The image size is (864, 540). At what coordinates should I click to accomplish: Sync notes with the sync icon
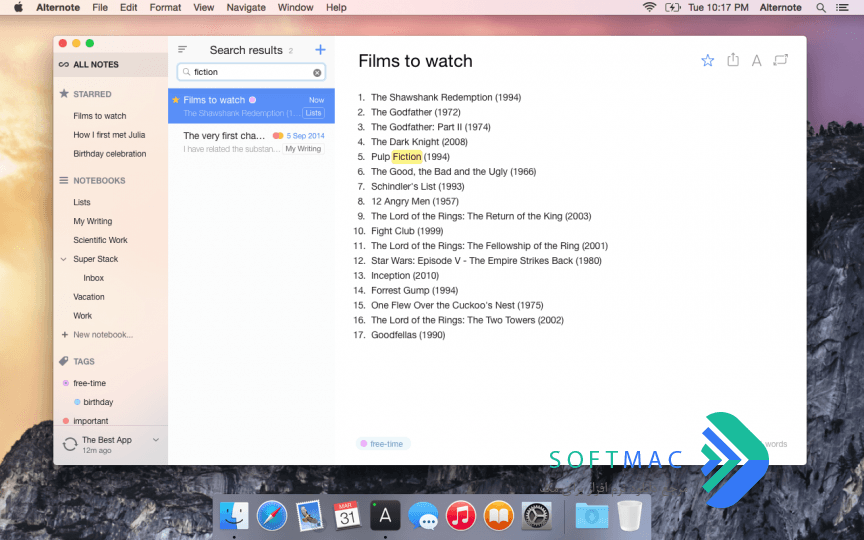(69, 444)
